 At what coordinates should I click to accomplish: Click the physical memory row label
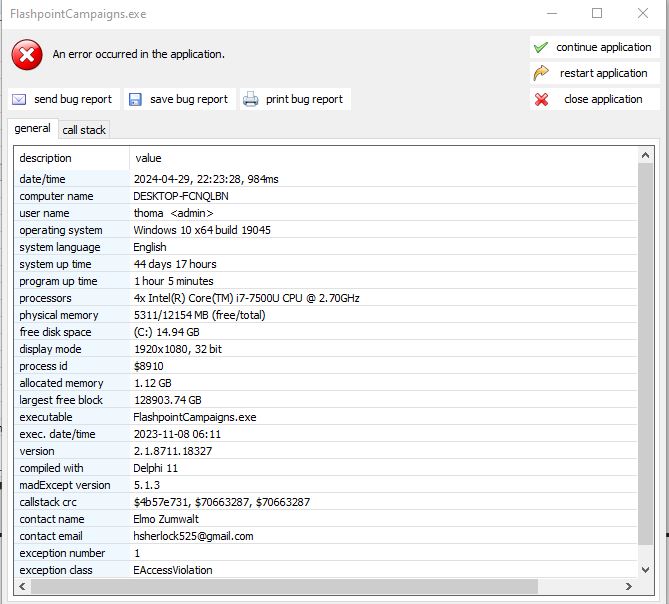click(x=59, y=315)
